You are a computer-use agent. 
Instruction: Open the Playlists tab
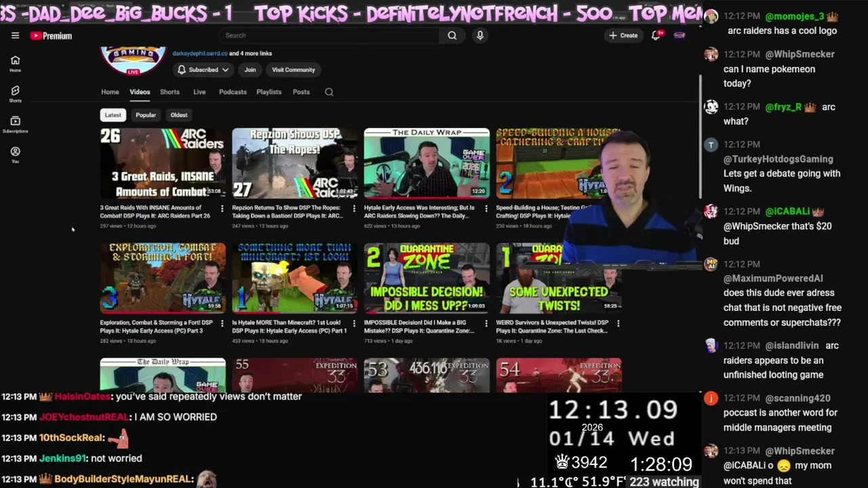coord(269,92)
